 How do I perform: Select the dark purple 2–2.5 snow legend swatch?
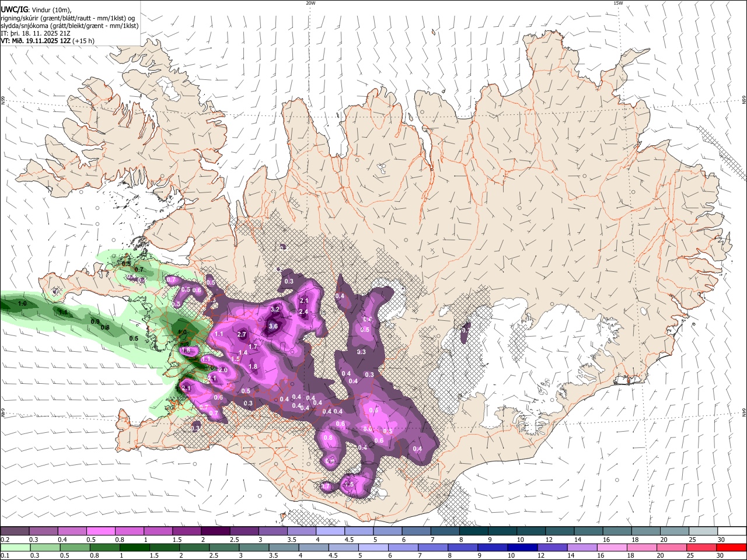pos(215,531)
